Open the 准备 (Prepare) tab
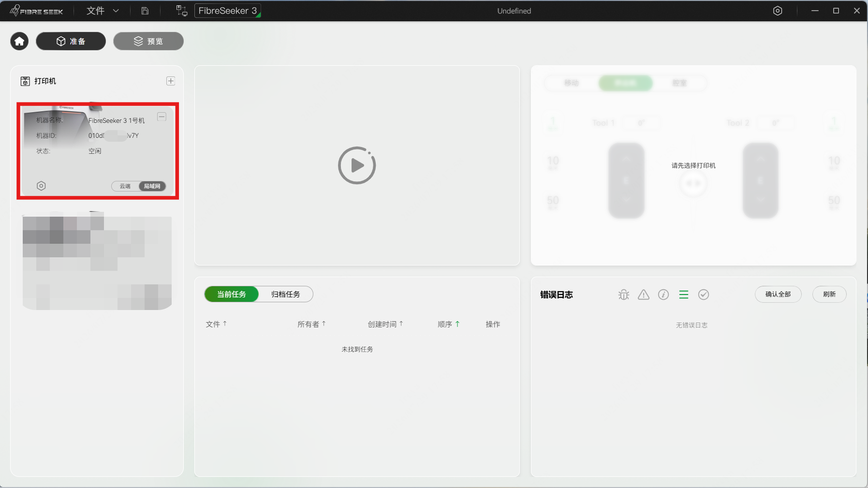Screen dimensions: 868x488 [71, 41]
